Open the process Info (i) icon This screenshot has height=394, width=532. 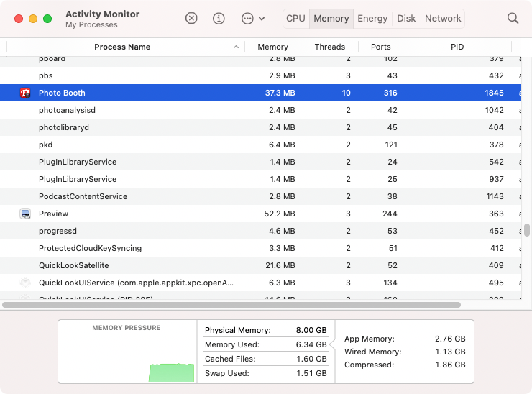[219, 18]
